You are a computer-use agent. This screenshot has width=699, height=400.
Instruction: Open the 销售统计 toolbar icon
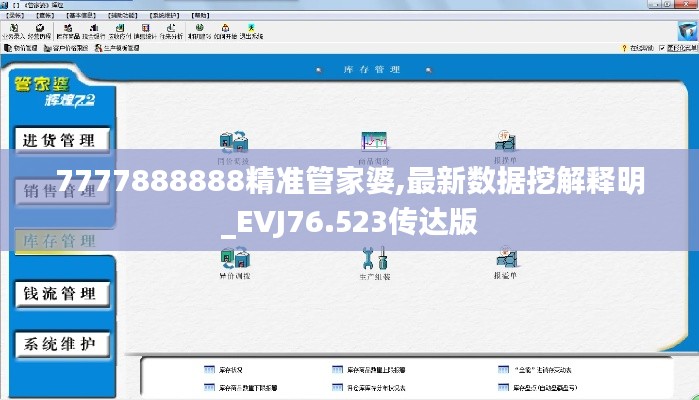click(145, 31)
